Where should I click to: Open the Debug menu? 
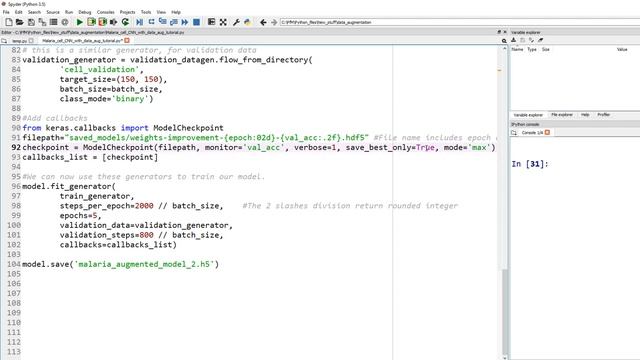coord(85,12)
